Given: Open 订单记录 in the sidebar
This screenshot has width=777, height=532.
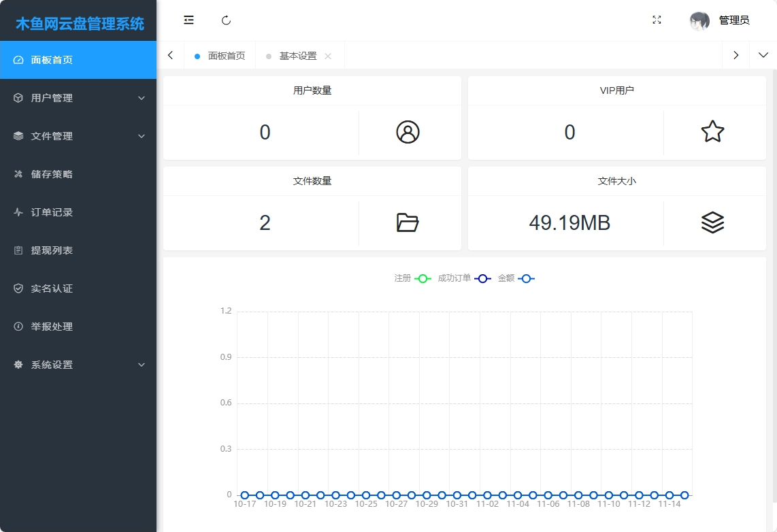Looking at the screenshot, I should pyautogui.click(x=78, y=212).
